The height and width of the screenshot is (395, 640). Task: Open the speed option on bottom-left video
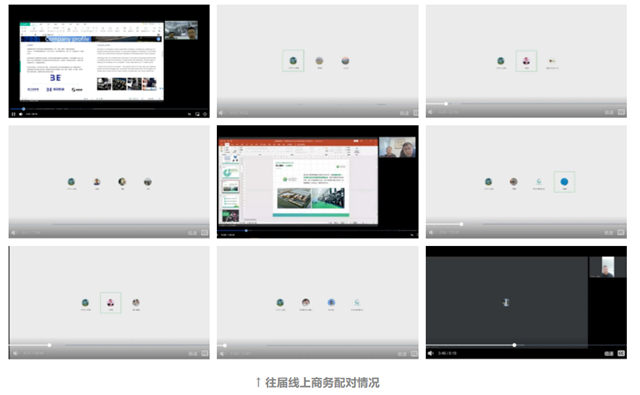tap(193, 353)
